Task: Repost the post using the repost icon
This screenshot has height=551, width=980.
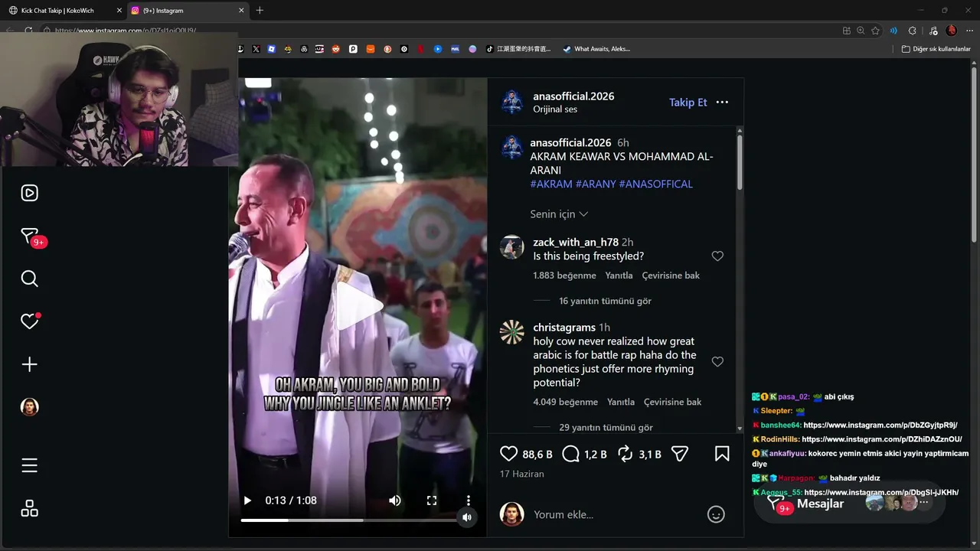Action: pyautogui.click(x=626, y=455)
